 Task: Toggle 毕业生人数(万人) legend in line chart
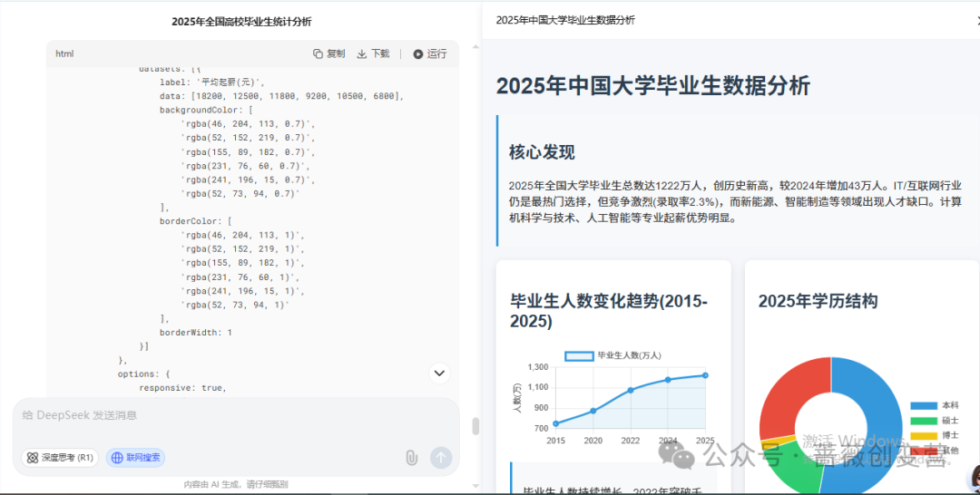coord(612,355)
